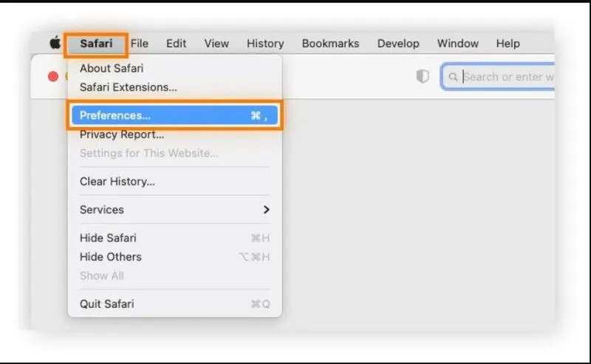Open the Safari menu in menu bar
This screenshot has width=591, height=364.
tap(96, 44)
